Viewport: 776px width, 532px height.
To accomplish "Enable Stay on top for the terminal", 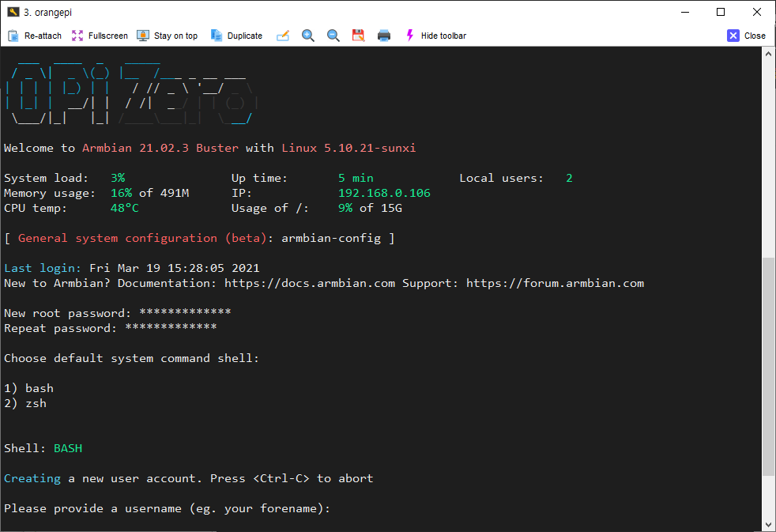I will (x=168, y=36).
